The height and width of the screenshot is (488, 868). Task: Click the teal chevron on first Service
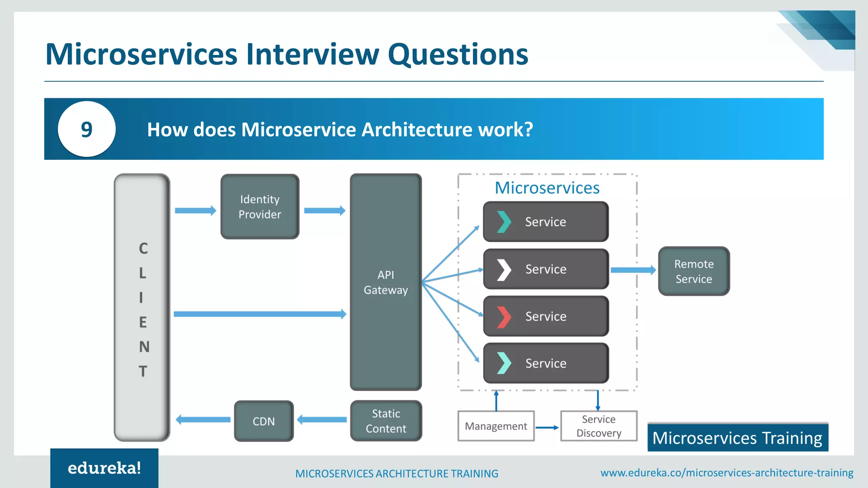(504, 222)
